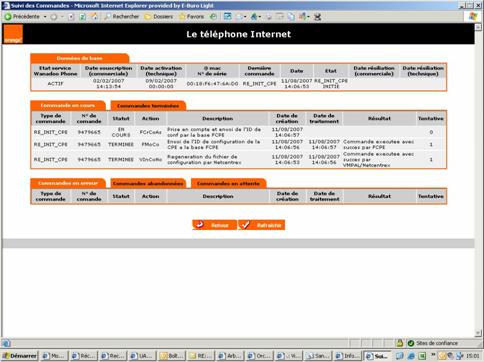Click the system tray clock 15:01
Image resolution: width=484 pixels, height=362 pixels.
point(473,356)
